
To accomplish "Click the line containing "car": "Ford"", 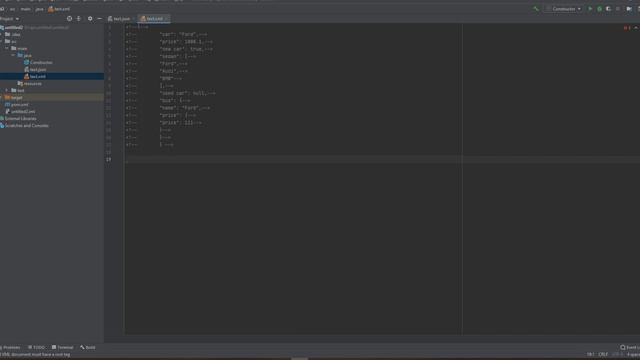I will [183, 35].
